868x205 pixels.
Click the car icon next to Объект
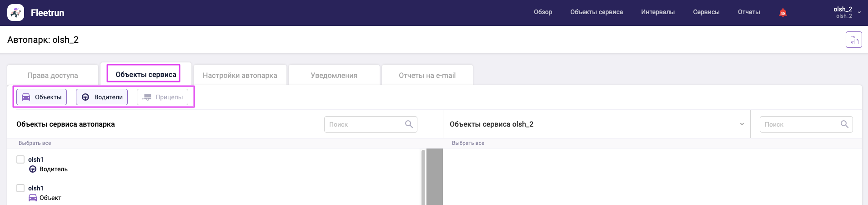33,198
